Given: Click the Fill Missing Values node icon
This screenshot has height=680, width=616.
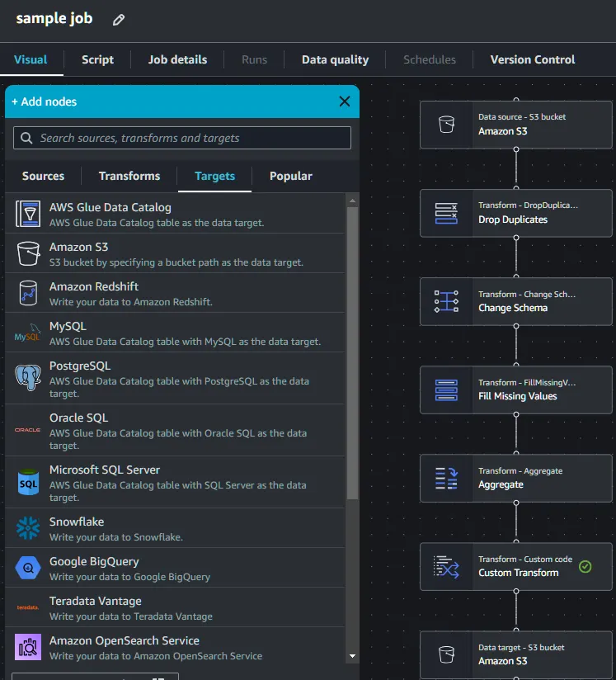Looking at the screenshot, I should pyautogui.click(x=446, y=390).
